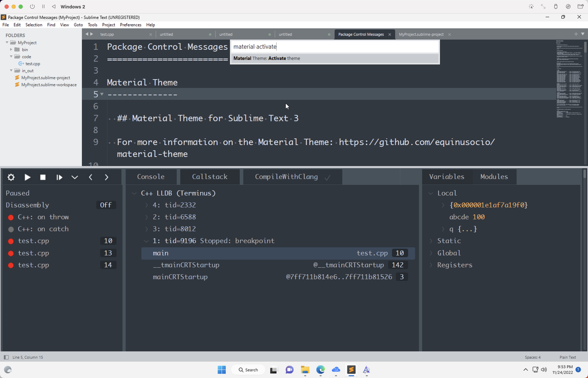Viewport: 588px width, 378px height.
Task: Open tab list dropdown arrow
Action: point(583,34)
